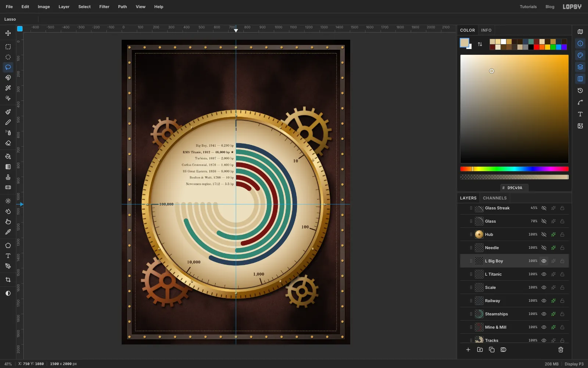This screenshot has width=588, height=368.
Task: Hide the L Big Boy layer
Action: point(544,261)
